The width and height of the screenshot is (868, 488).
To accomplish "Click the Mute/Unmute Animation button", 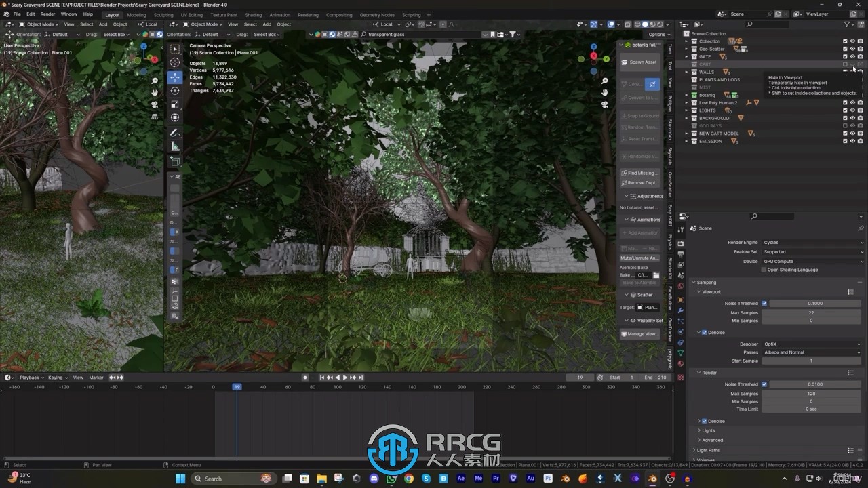I will [x=639, y=258].
